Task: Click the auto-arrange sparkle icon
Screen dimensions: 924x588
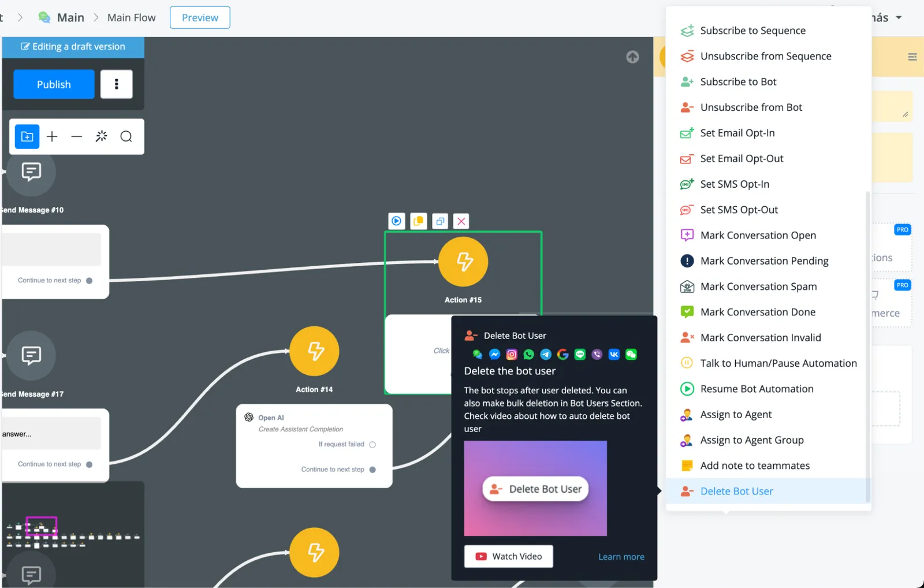Action: [x=102, y=136]
